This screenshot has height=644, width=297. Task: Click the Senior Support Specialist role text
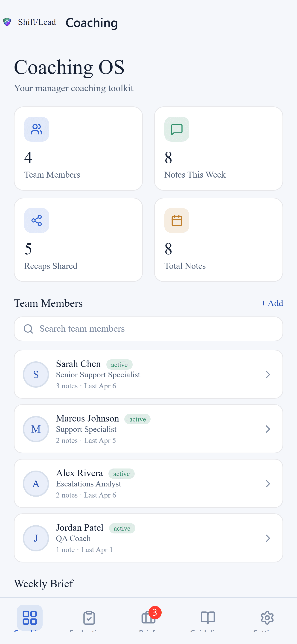98,375
